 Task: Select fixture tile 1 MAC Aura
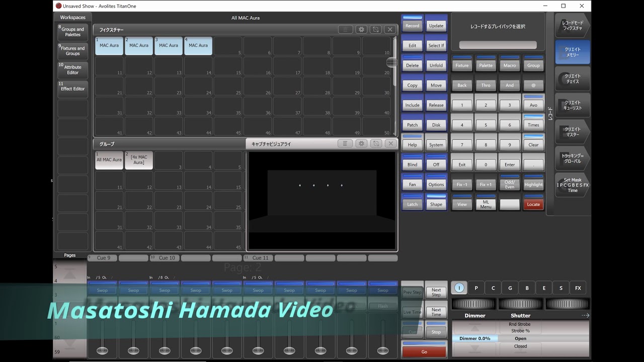109,46
